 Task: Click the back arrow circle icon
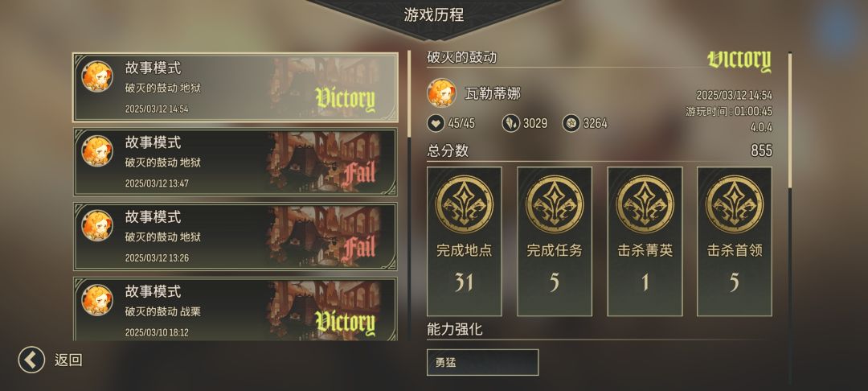click(x=31, y=360)
